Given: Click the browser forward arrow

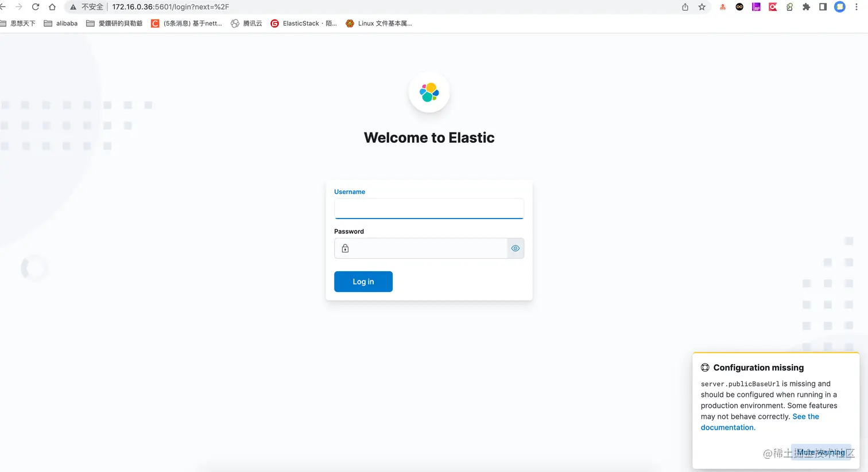Looking at the screenshot, I should pyautogui.click(x=19, y=7).
